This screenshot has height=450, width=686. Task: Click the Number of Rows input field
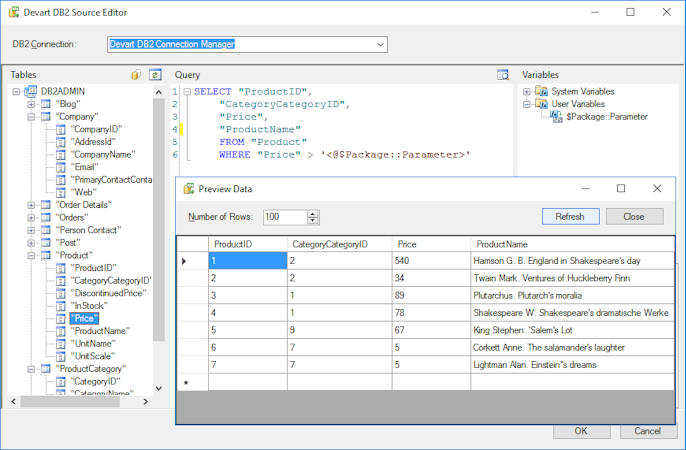(284, 217)
